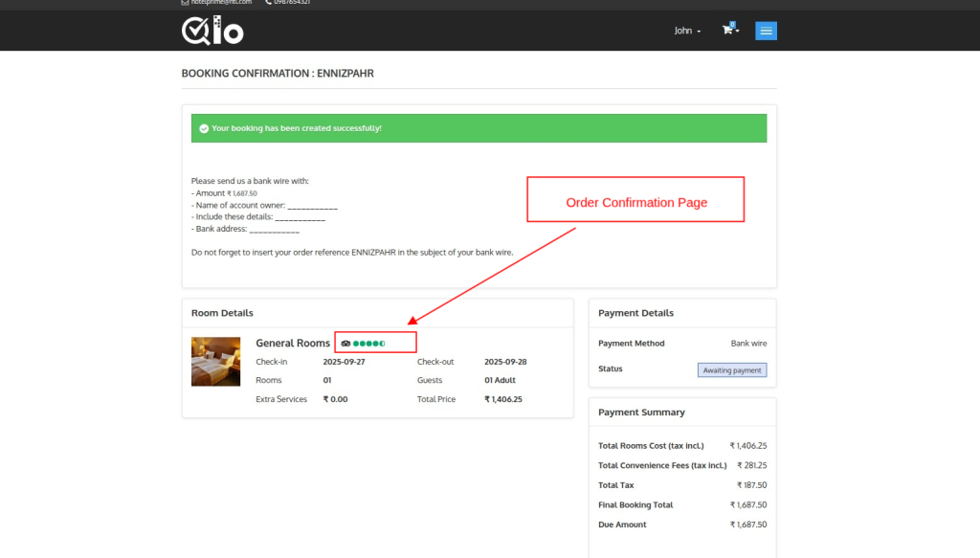Click the Awaiting payment status badge
The width and height of the screenshot is (980, 558).
click(x=732, y=369)
